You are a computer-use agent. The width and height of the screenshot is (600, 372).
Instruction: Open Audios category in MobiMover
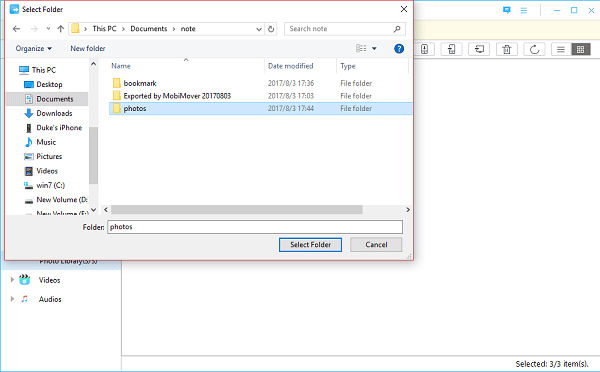(50, 299)
